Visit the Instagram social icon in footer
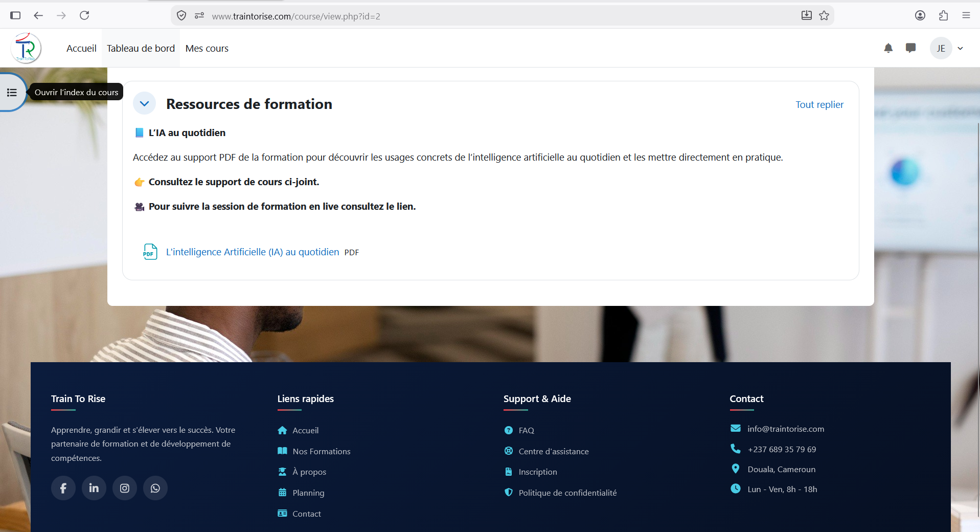 tap(125, 488)
